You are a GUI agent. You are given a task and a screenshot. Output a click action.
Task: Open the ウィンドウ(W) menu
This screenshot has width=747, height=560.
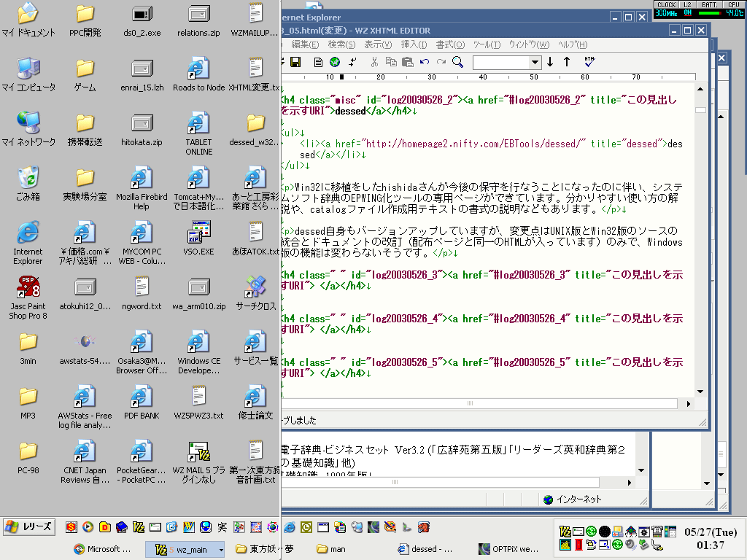pyautogui.click(x=529, y=44)
